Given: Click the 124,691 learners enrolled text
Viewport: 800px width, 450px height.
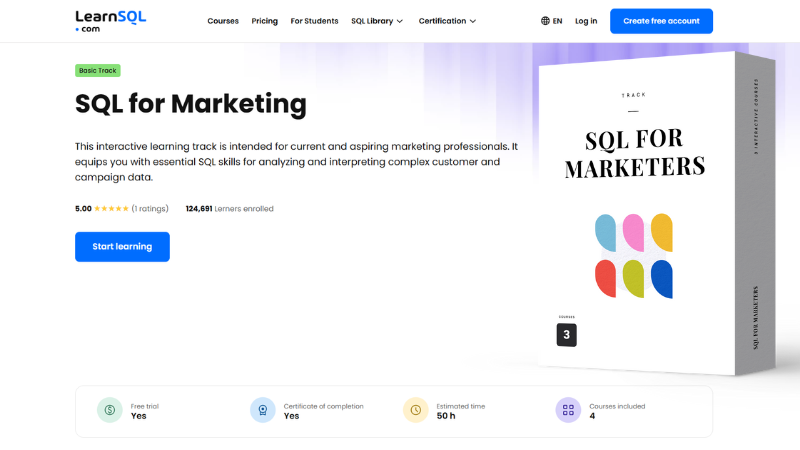Looking at the screenshot, I should (230, 209).
